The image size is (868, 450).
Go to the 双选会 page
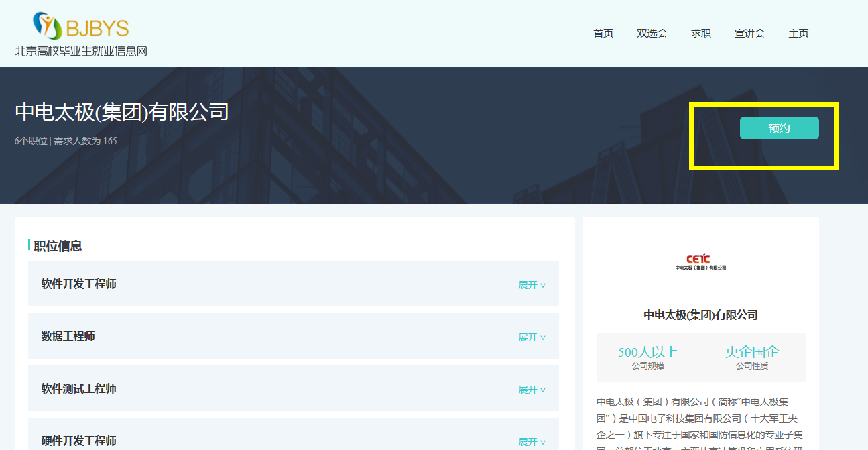[x=652, y=34]
